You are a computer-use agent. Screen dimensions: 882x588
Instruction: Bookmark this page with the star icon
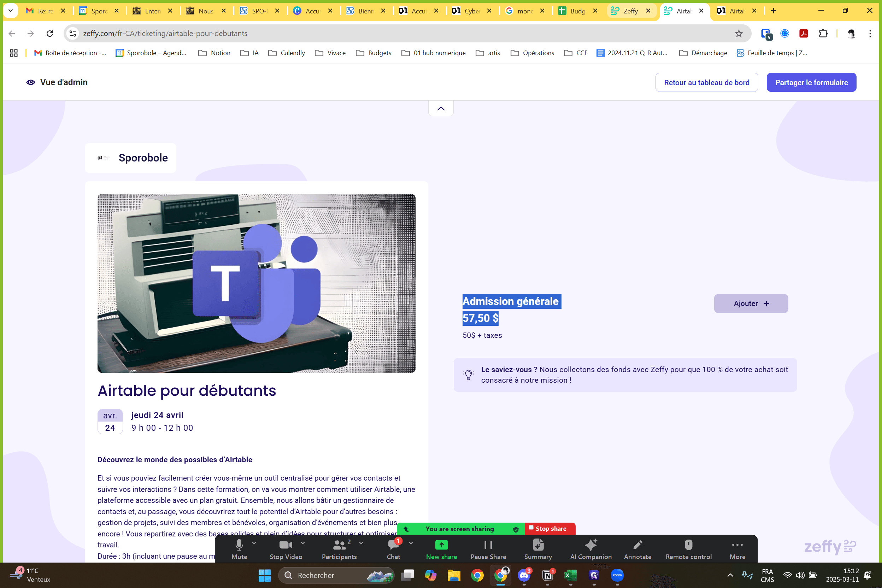click(x=739, y=33)
